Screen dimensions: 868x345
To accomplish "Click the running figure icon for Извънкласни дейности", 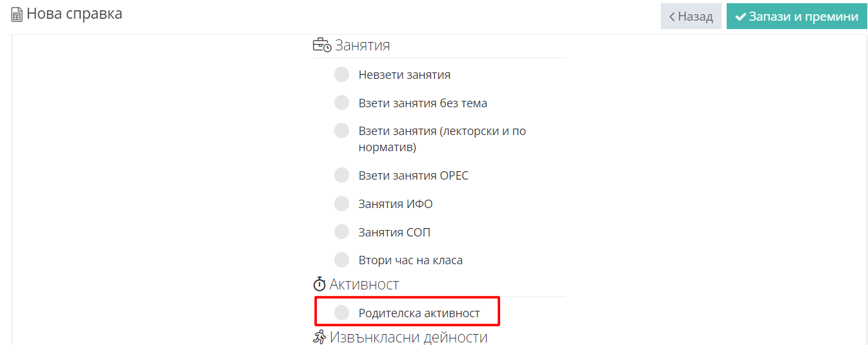I will click(319, 337).
